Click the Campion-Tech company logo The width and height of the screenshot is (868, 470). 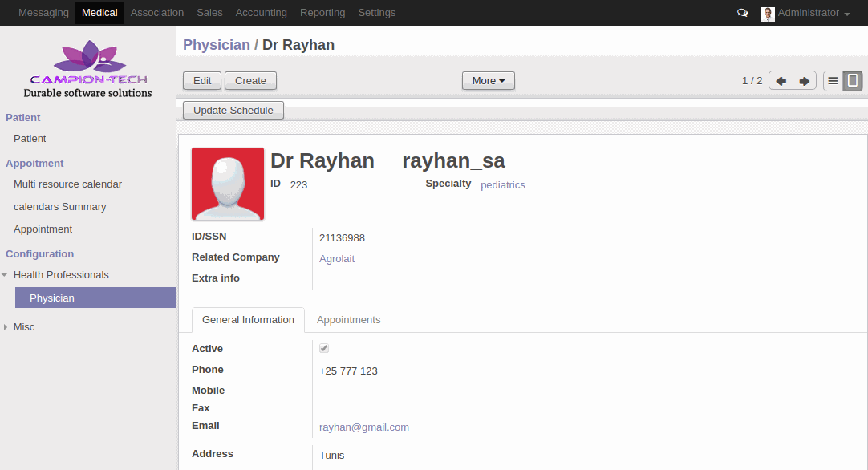88,69
